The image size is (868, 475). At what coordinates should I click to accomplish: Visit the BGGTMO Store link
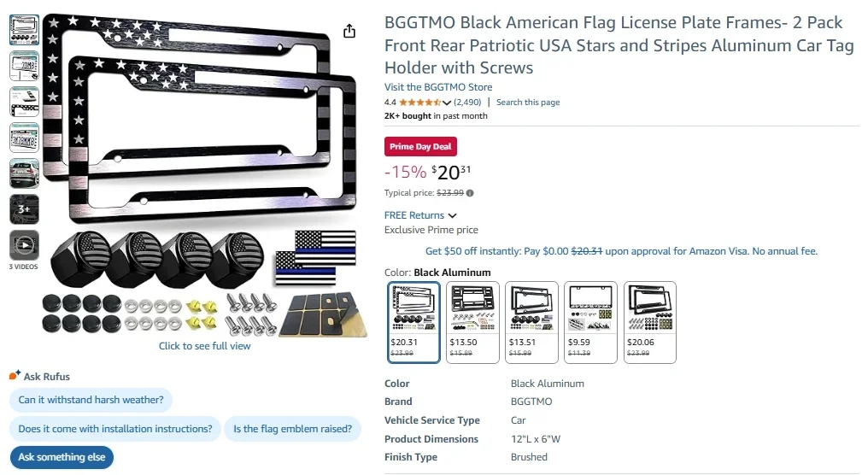coord(438,87)
